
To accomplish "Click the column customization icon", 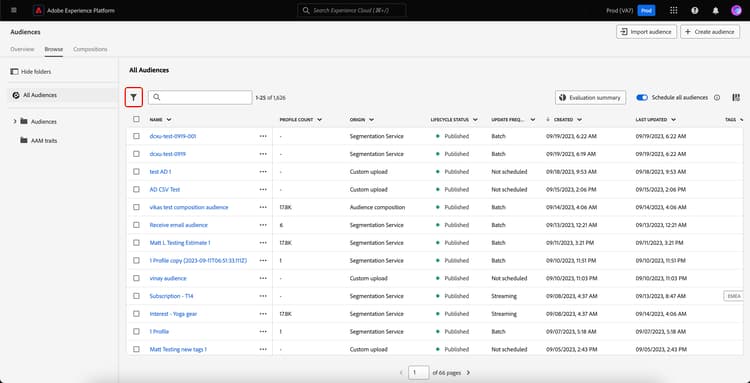I will click(736, 98).
